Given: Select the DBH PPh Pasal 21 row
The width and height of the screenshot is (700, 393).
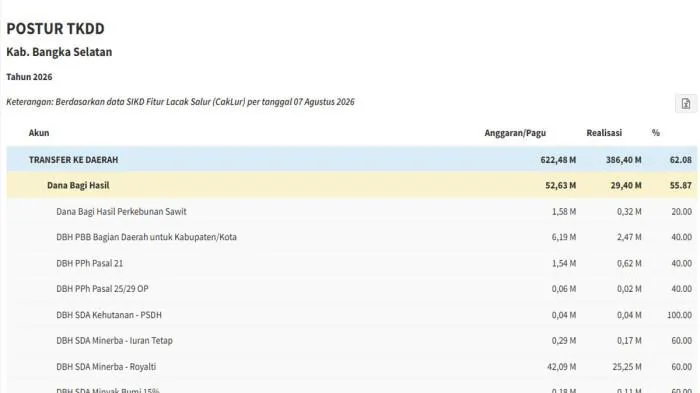Looking at the screenshot, I should (x=352, y=263).
